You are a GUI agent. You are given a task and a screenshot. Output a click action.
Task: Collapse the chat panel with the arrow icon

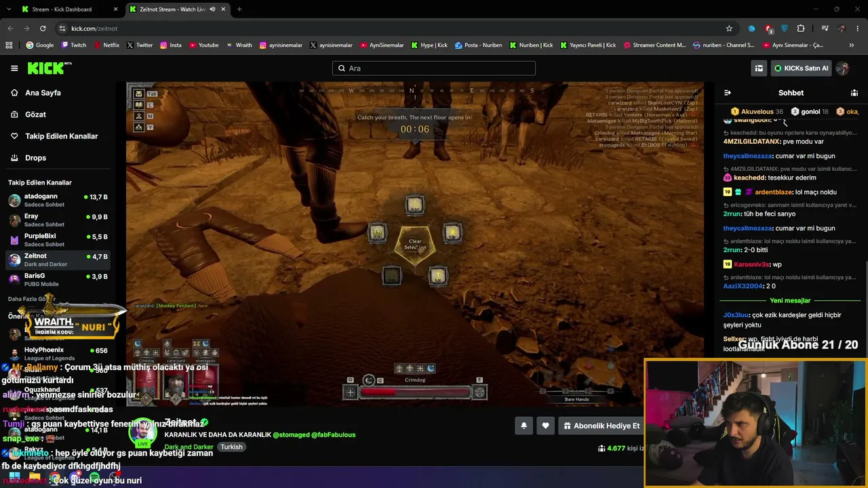[728, 93]
